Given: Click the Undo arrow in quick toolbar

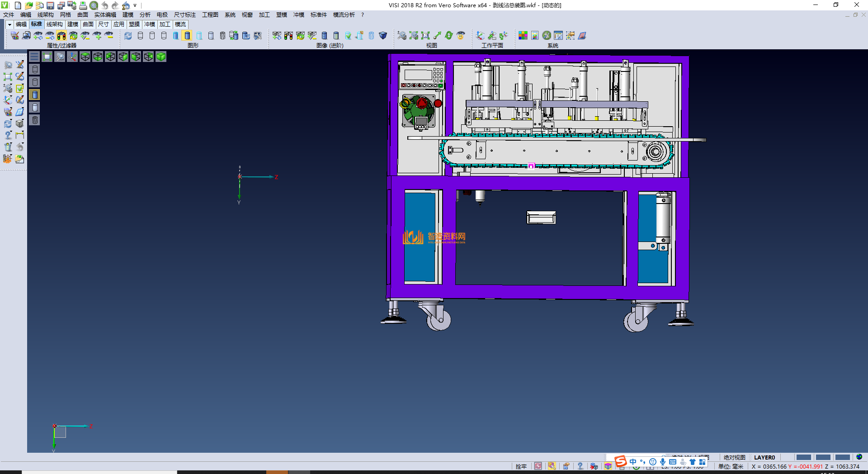Looking at the screenshot, I should pos(104,5).
